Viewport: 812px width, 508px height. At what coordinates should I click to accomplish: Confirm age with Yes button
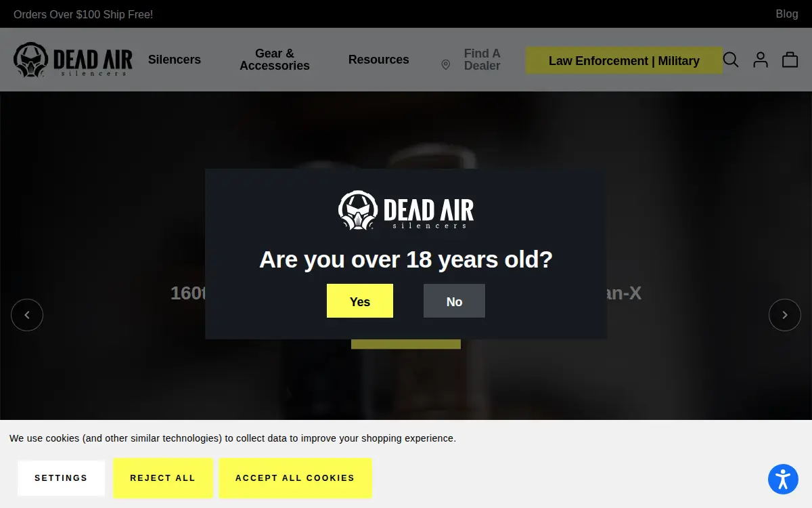[x=360, y=301]
